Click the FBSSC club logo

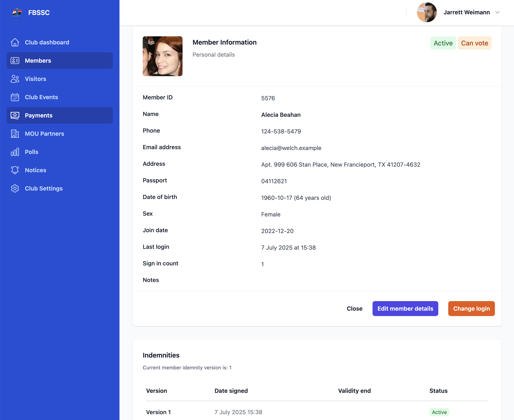coord(17,12)
